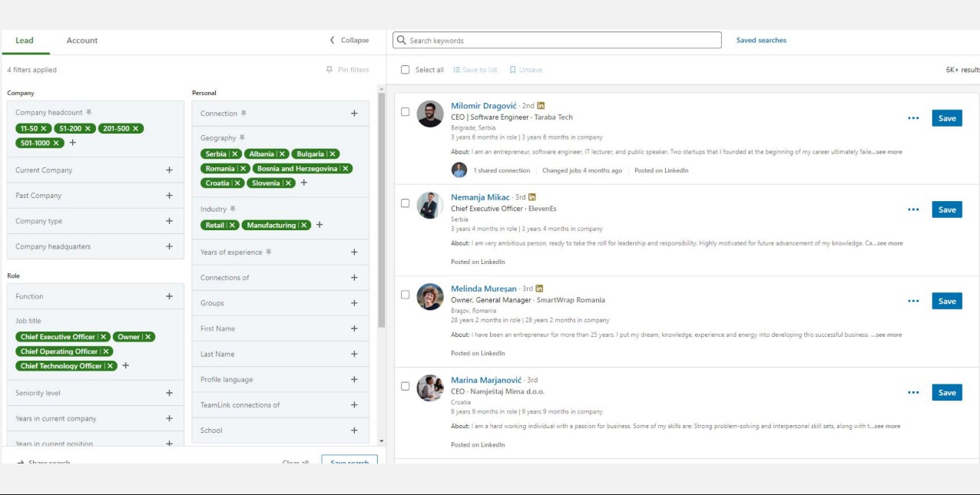The image size is (980, 495).
Task: Add another geography value
Action: point(304,183)
